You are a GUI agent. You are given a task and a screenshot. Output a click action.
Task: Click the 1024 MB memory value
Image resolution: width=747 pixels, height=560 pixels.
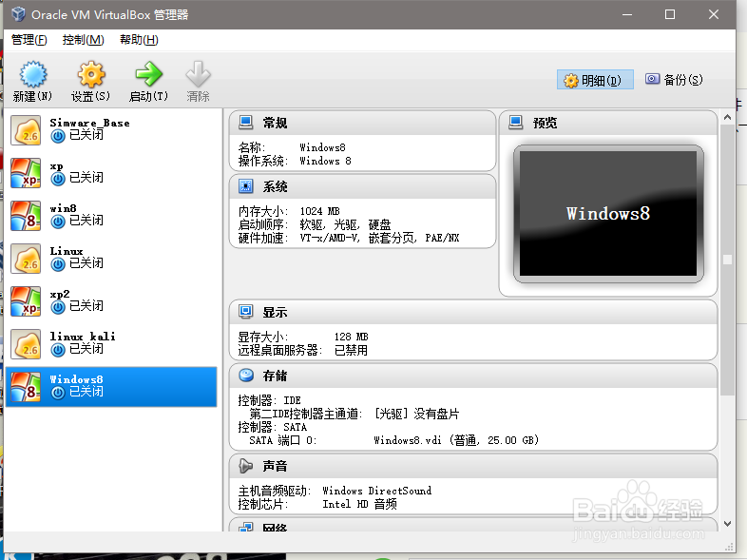click(319, 211)
